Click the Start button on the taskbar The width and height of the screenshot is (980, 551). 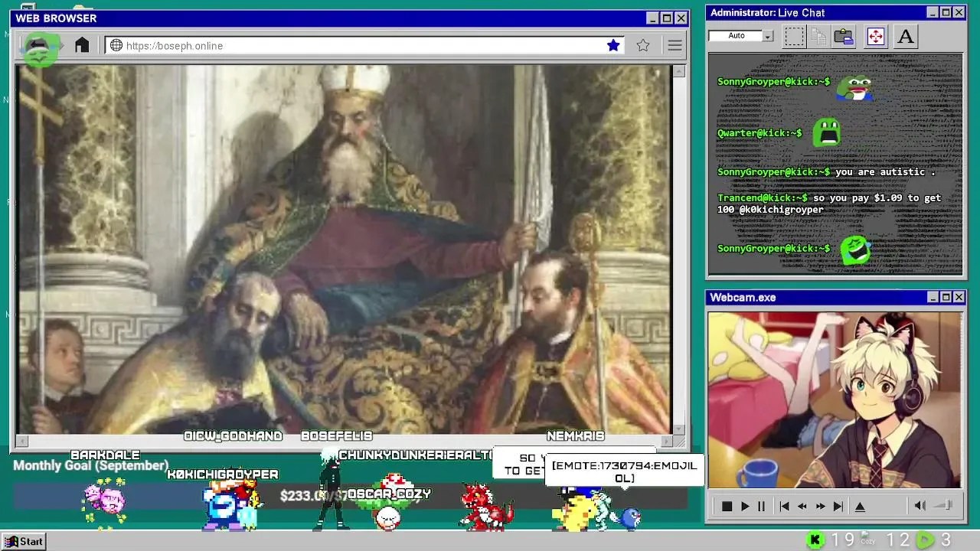pos(24,541)
